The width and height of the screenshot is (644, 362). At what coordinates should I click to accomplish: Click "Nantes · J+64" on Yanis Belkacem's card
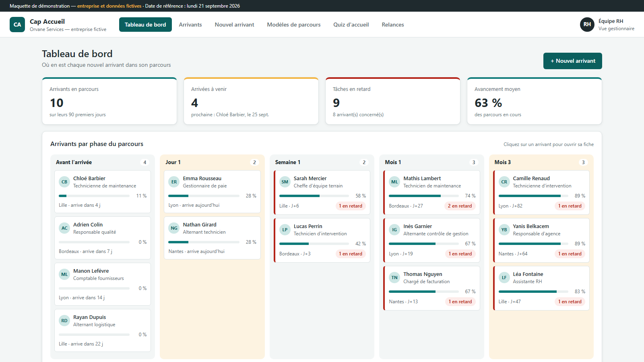click(513, 254)
